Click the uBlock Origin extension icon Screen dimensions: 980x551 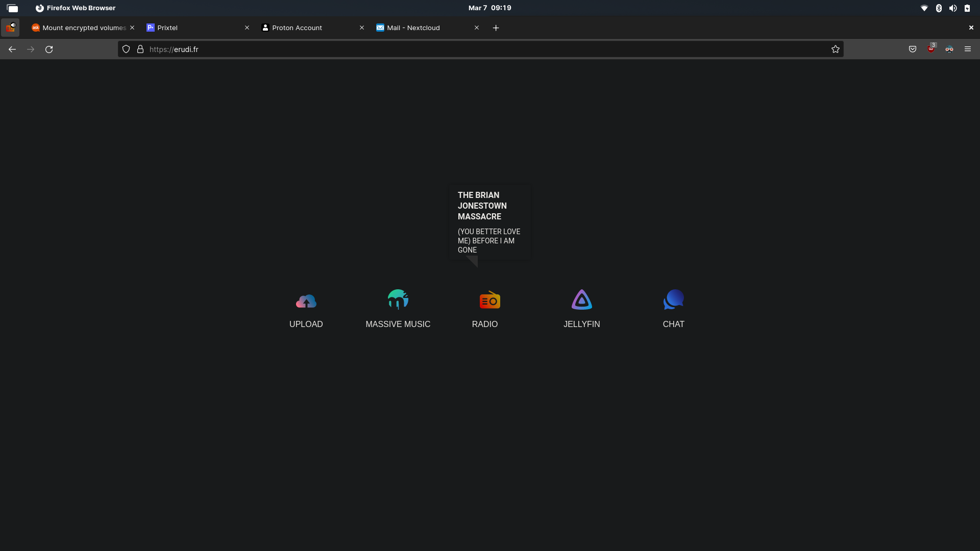tap(931, 49)
